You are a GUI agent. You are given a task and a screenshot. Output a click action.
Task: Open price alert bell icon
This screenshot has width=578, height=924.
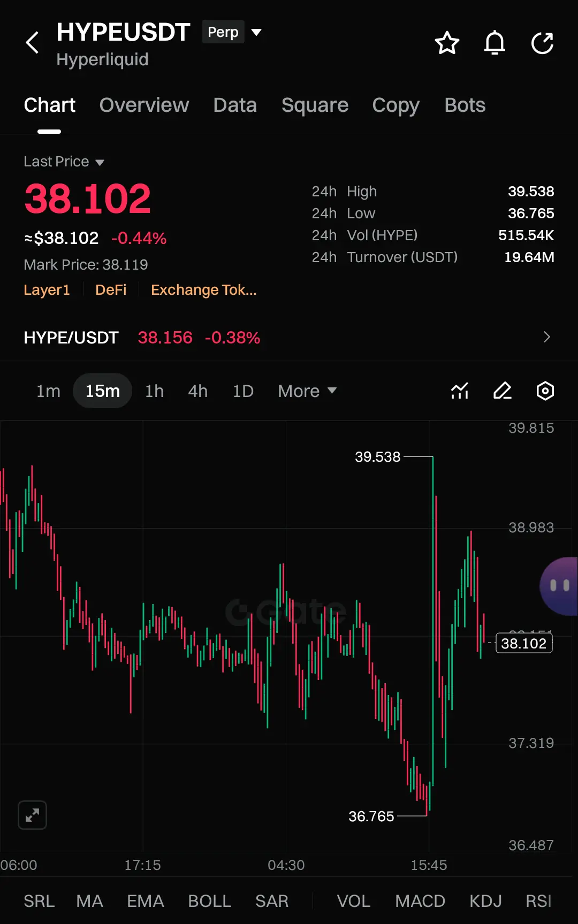pos(495,43)
